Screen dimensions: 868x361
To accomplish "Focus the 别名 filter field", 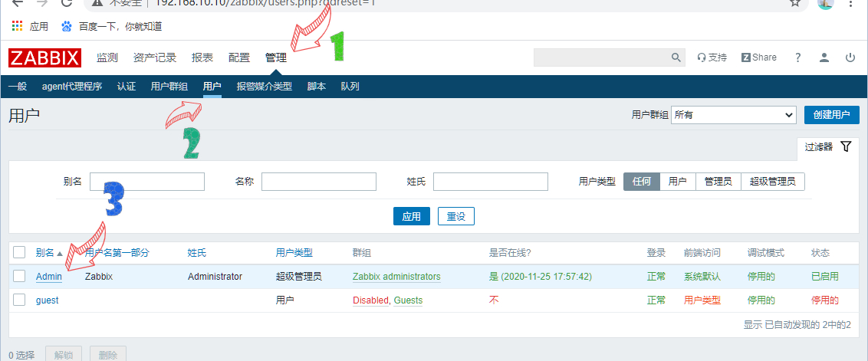I will (x=147, y=181).
